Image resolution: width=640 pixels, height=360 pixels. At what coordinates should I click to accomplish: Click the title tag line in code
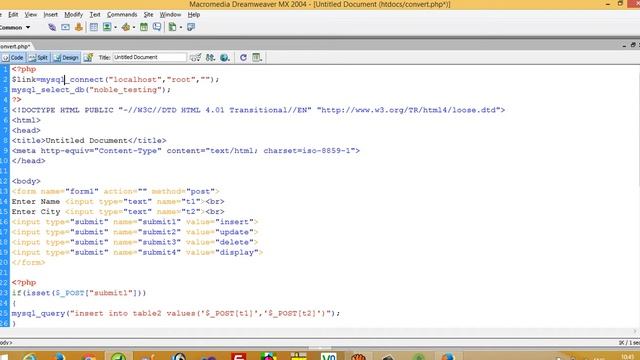pos(89,140)
